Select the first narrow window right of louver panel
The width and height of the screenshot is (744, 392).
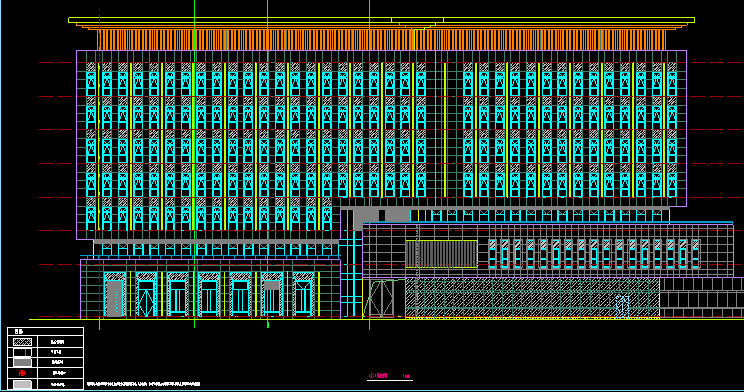[x=493, y=254]
